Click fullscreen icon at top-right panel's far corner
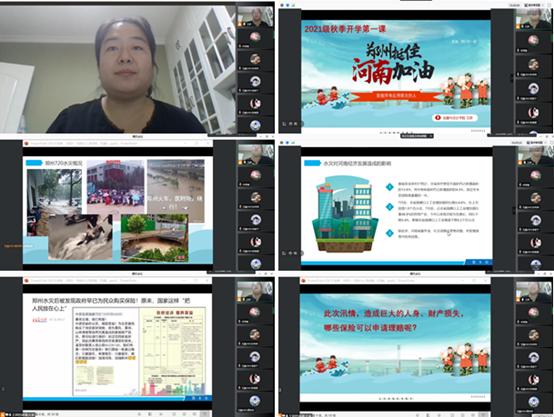Viewport: 554px width, 417px height. (550, 5)
